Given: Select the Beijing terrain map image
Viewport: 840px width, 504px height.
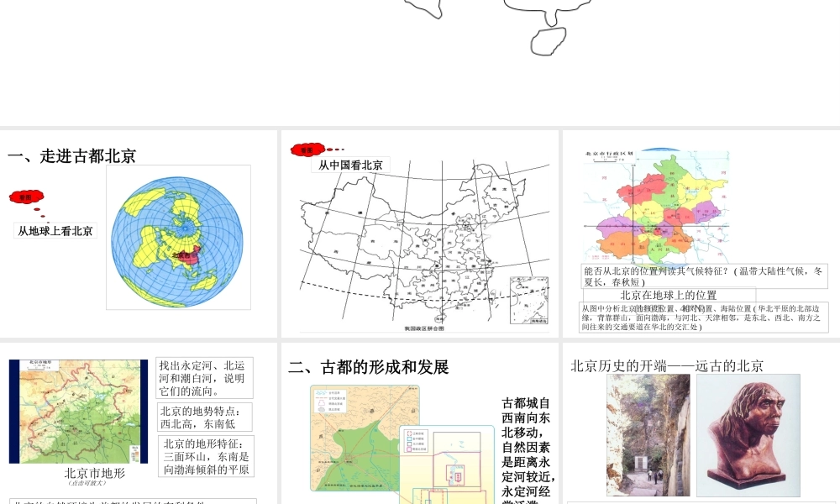Looking at the screenshot, I should 78,412.
